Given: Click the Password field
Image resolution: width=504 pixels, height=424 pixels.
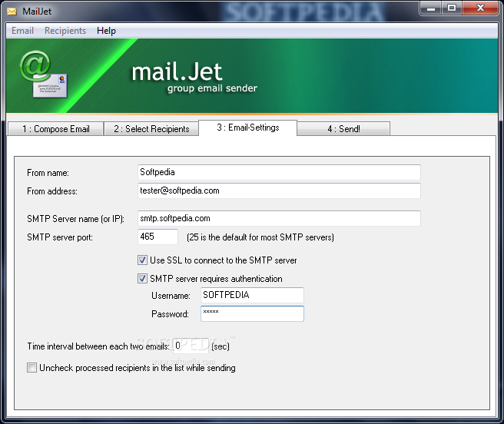Looking at the screenshot, I should point(252,313).
